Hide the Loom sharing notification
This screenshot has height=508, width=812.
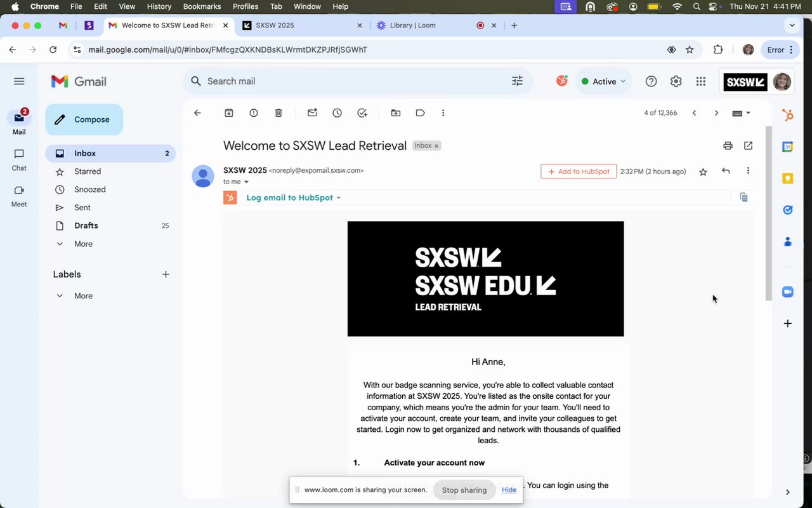click(x=509, y=490)
